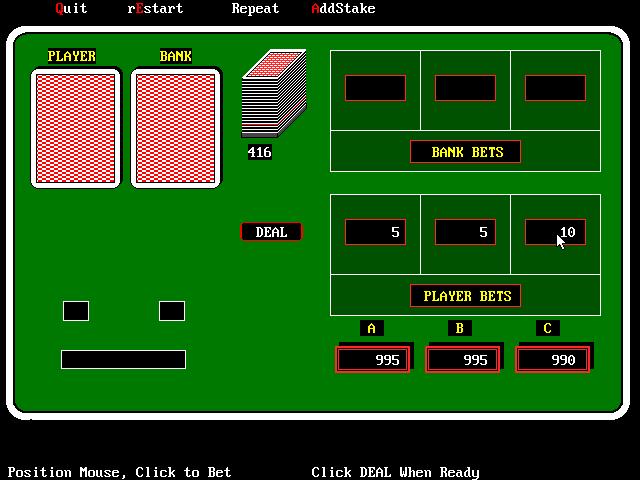Click the PLAYER heading label

pyautogui.click(x=72, y=56)
